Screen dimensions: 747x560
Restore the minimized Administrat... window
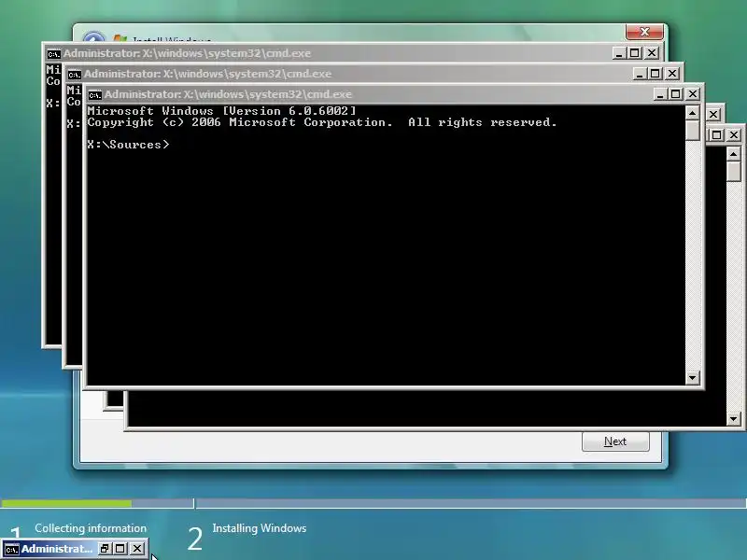tap(105, 549)
